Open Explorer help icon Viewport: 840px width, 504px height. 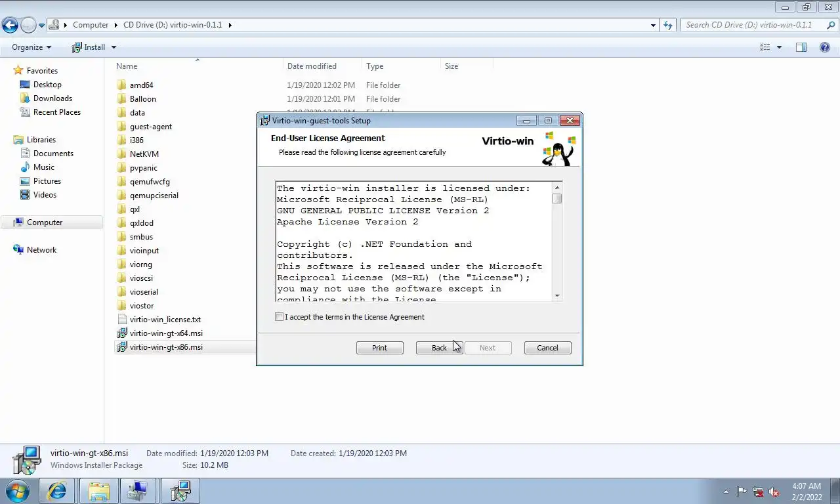[x=825, y=47]
